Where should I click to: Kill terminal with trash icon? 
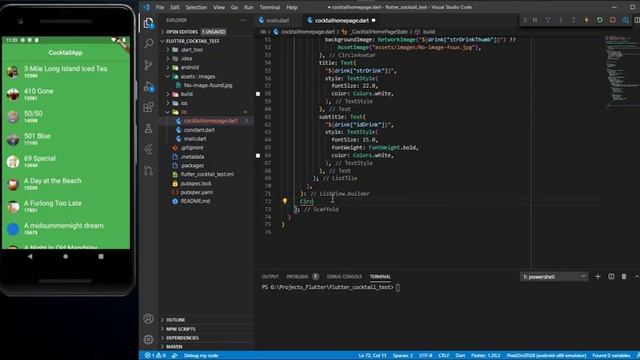point(624,276)
